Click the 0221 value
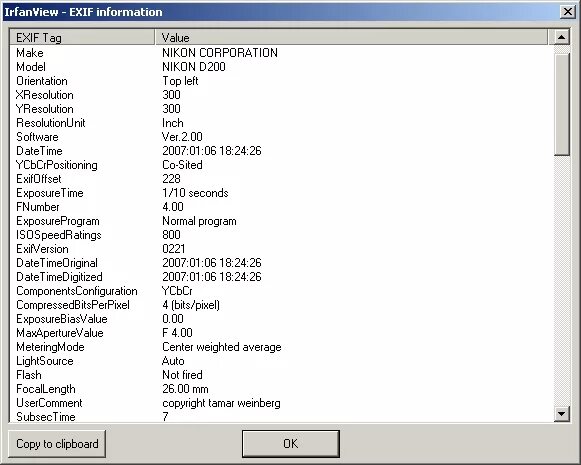Viewport: 581px width, 465px height. pos(174,249)
